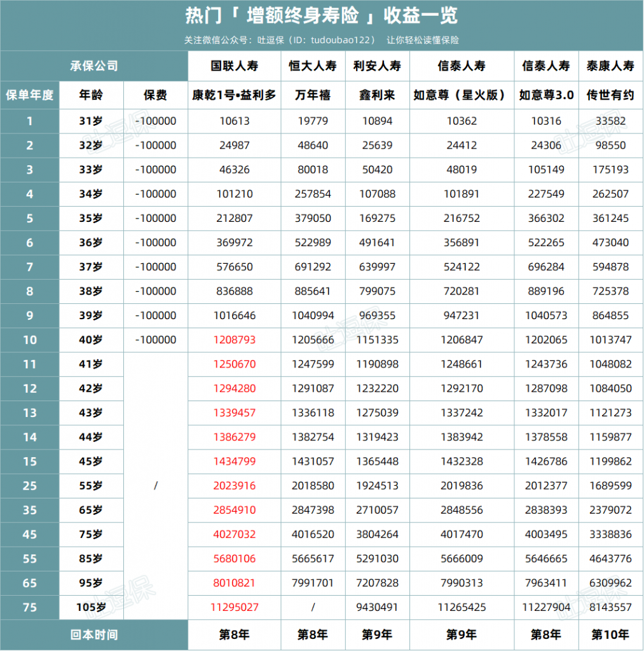Image resolution: width=644 pixels, height=651 pixels.
Task: Click the value 1275039
Action: (377, 413)
